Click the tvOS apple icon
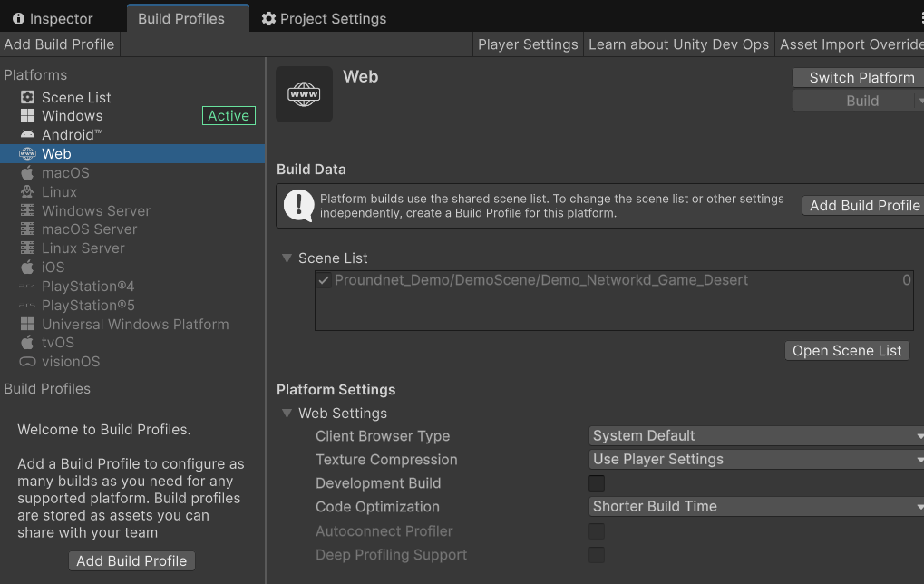Screen dimensions: 924x584 point(27,343)
